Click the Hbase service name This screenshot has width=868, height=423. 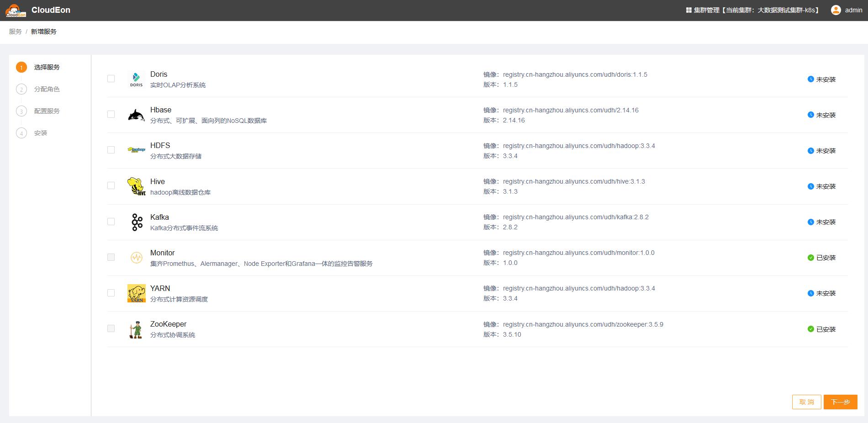pos(161,110)
